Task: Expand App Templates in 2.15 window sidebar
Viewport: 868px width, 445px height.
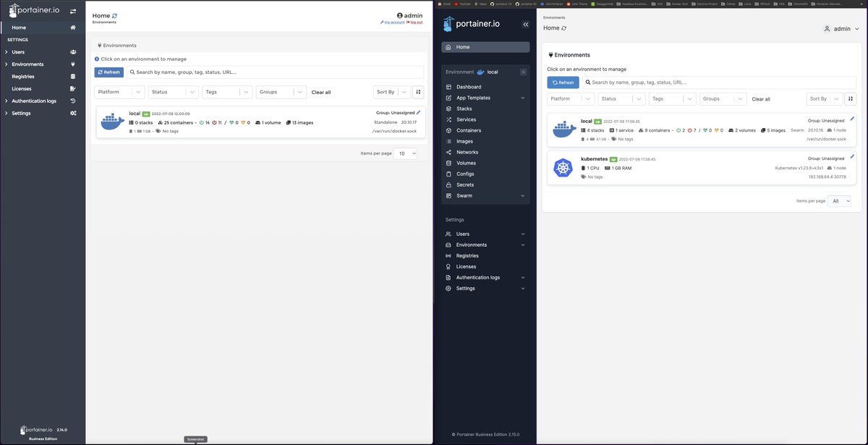Action: click(523, 98)
